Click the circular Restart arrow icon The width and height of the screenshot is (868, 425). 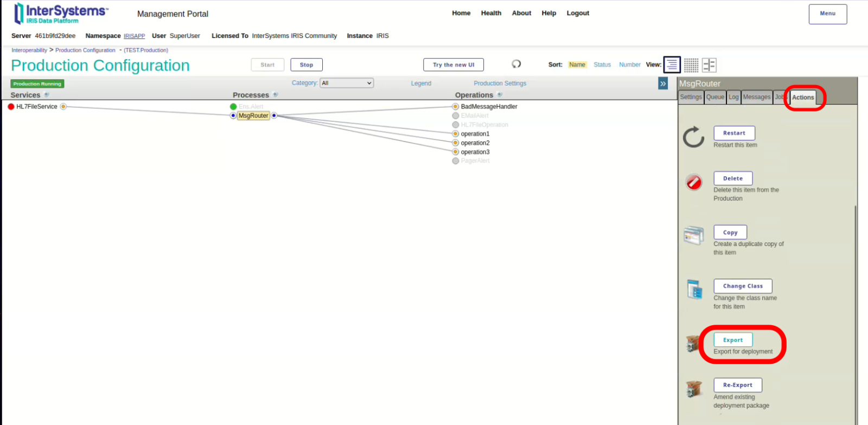point(693,137)
